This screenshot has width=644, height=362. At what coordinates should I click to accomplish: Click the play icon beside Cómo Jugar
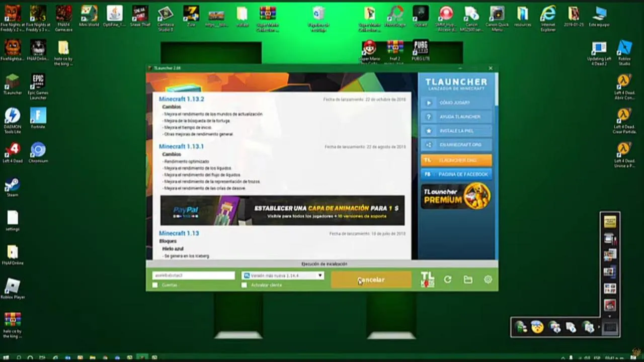pos(429,103)
